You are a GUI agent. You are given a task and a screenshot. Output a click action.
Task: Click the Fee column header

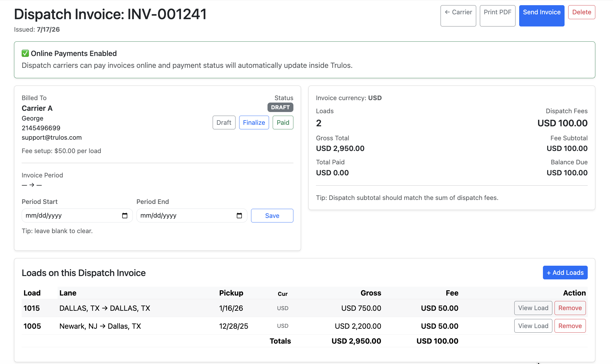(452, 293)
